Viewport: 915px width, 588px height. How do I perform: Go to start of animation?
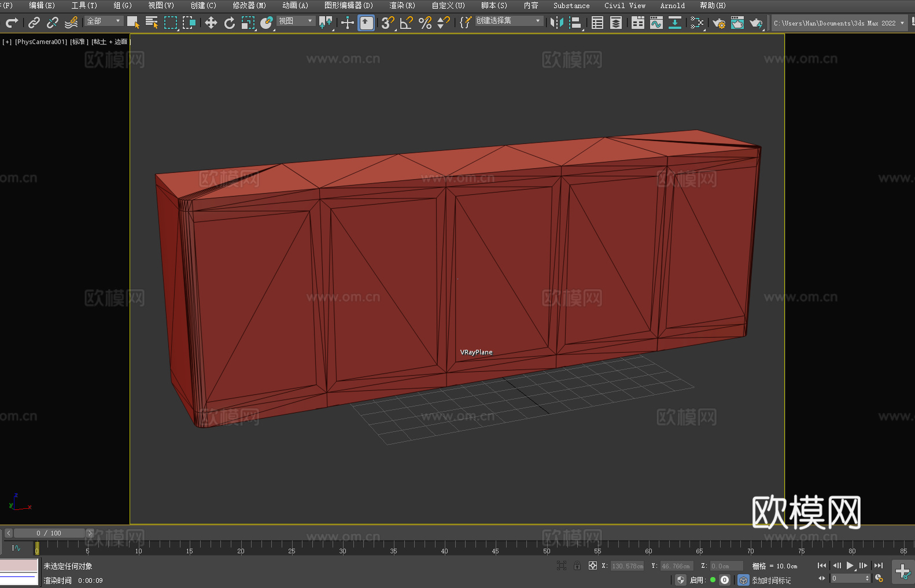822,565
